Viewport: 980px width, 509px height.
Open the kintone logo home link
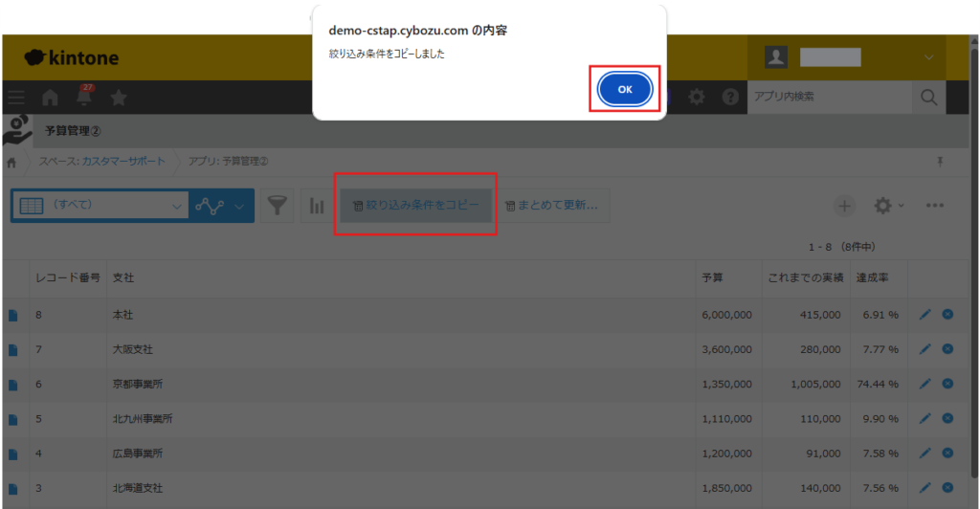(71, 58)
